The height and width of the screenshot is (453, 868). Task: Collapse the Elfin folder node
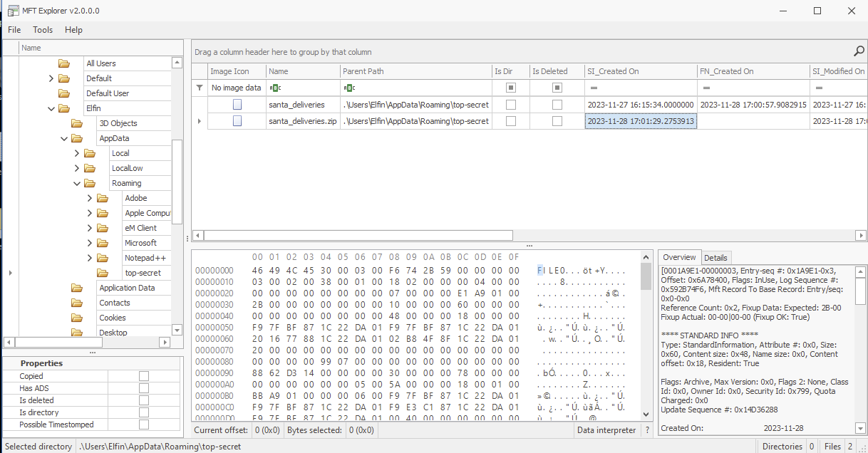(51, 108)
